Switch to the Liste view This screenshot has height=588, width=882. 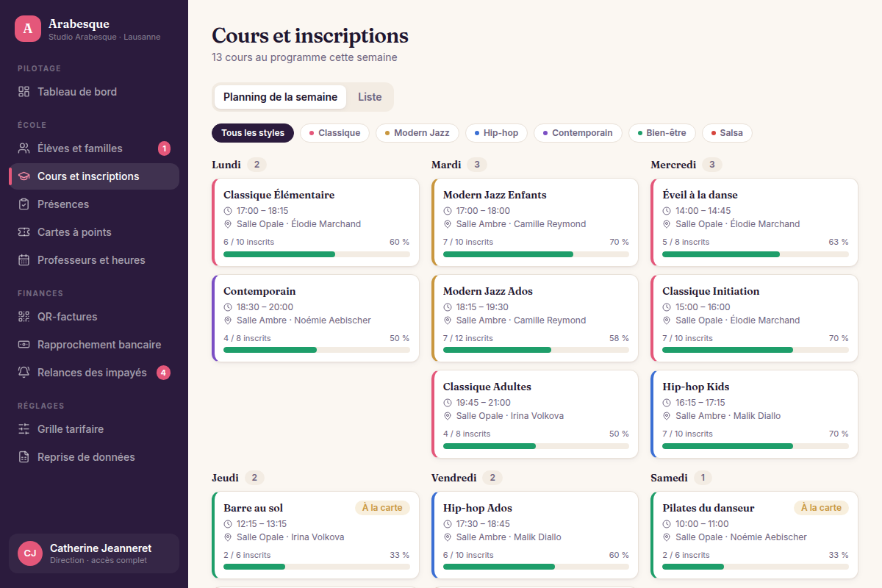[370, 97]
